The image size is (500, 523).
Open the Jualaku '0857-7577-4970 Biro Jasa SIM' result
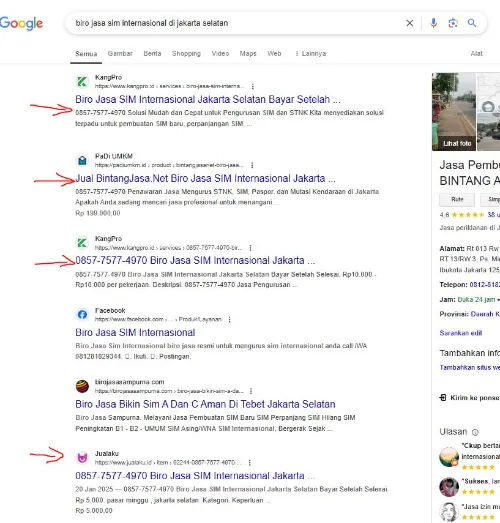pos(195,476)
